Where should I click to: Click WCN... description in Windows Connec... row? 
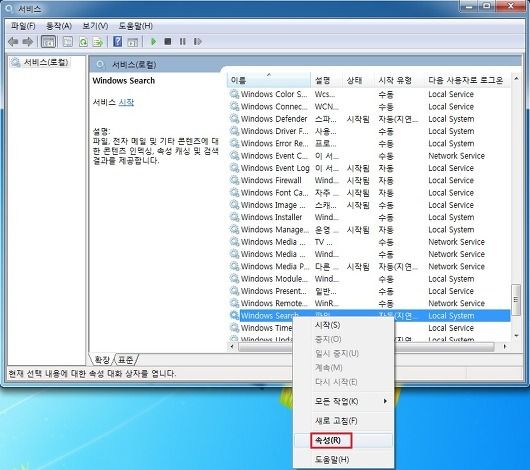tap(327, 107)
